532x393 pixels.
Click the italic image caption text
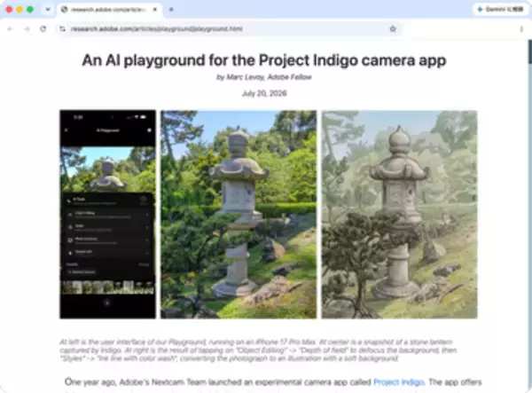click(x=258, y=350)
